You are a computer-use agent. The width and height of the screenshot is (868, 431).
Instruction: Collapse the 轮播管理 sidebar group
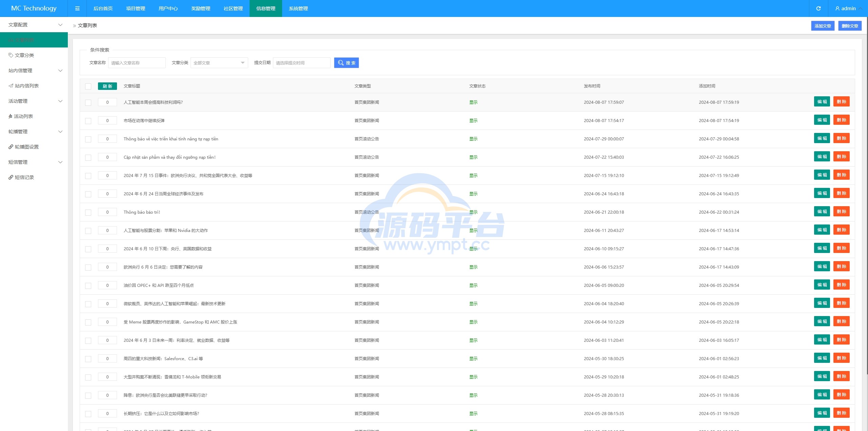[34, 132]
